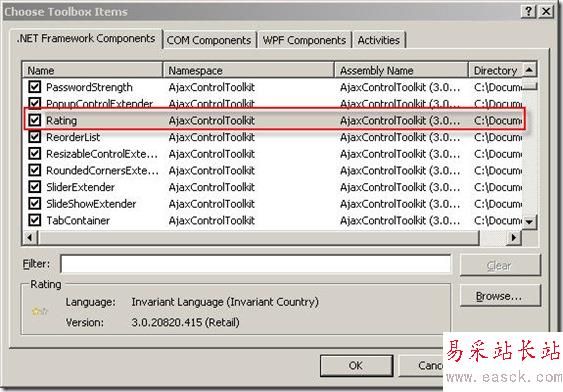Select the SlideShowExtender list entry

(91, 204)
